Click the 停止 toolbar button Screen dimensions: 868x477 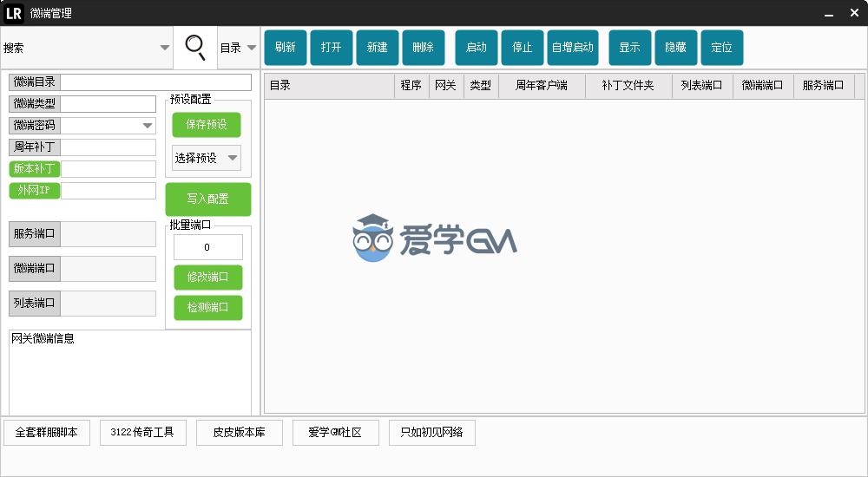pos(522,48)
